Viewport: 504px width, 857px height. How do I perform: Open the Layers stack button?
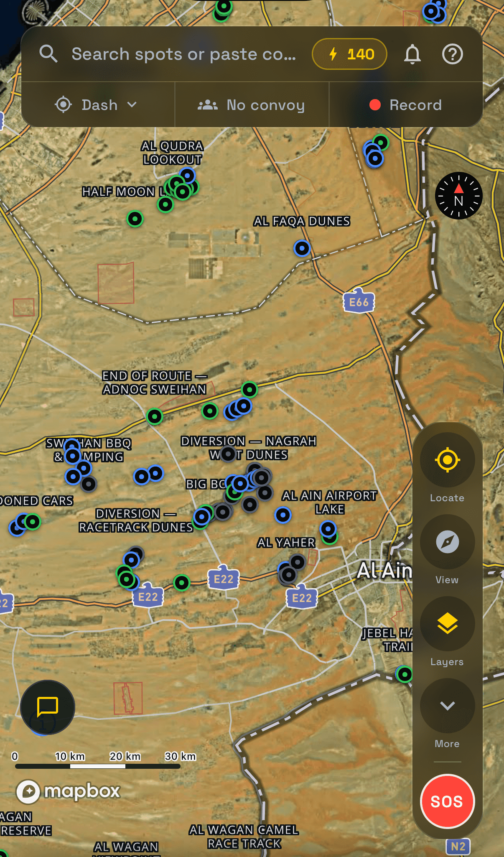(447, 624)
